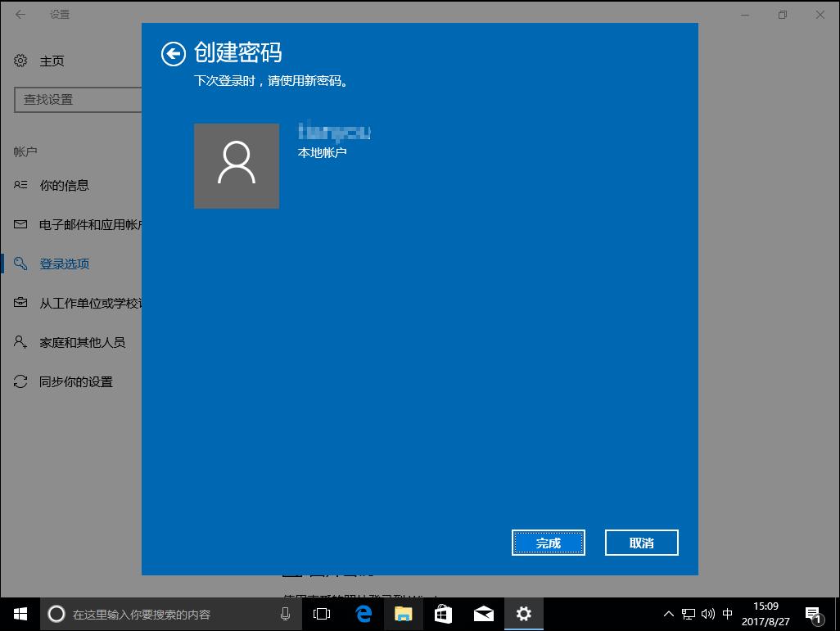This screenshot has height=631, width=840.
Task: Open Microsoft Store from the taskbar
Action: [x=443, y=612]
